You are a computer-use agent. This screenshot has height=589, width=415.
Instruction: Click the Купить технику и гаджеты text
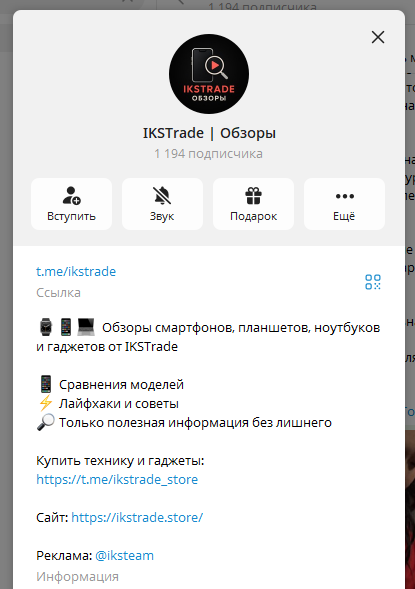[120, 461]
